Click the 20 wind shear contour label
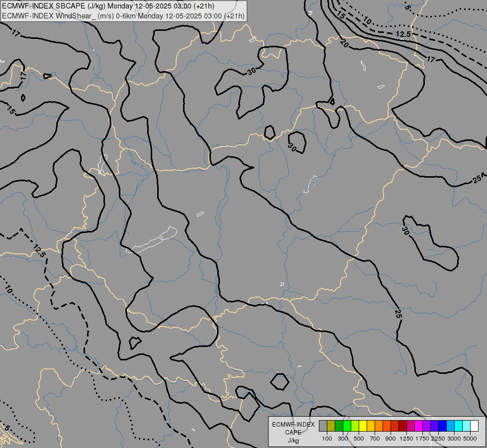 click(x=344, y=43)
